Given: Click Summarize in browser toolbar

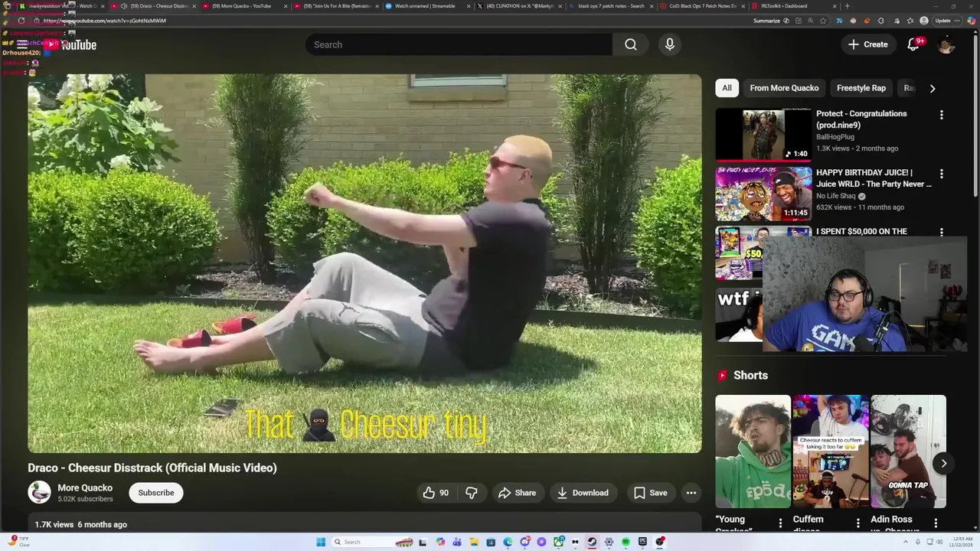Looking at the screenshot, I should 766,21.
